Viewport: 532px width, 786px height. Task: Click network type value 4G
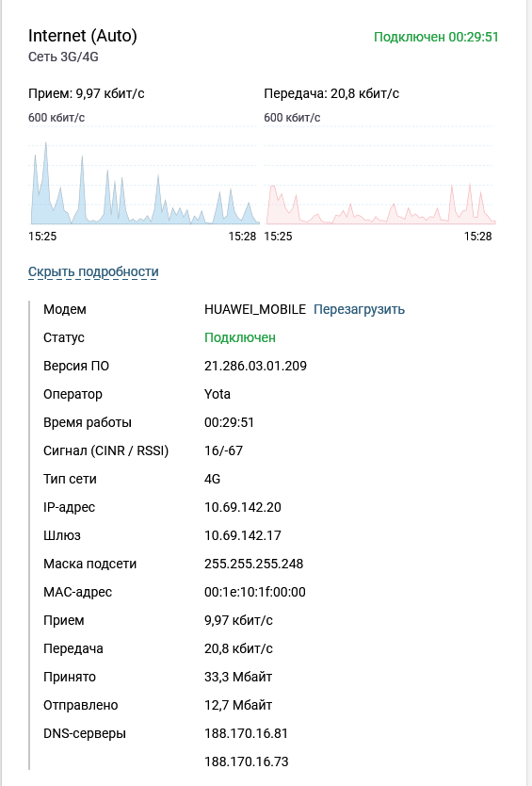213,479
